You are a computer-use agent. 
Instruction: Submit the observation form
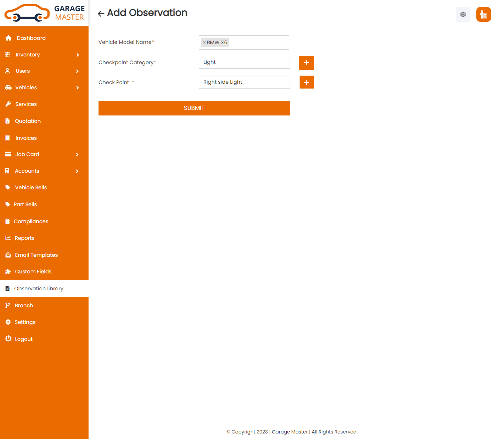coord(194,108)
